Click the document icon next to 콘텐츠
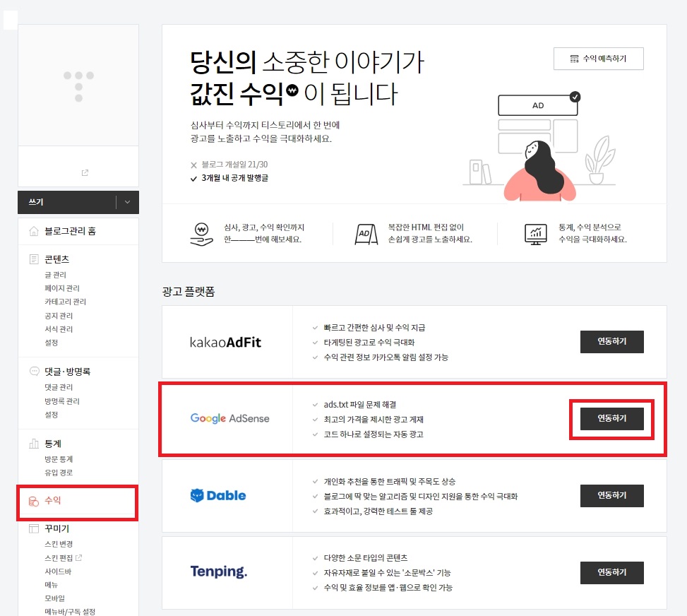The height and width of the screenshot is (616, 687). (34, 259)
